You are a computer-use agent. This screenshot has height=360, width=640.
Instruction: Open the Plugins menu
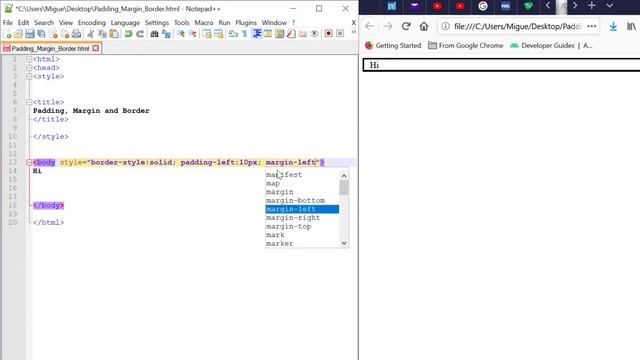pos(246,23)
